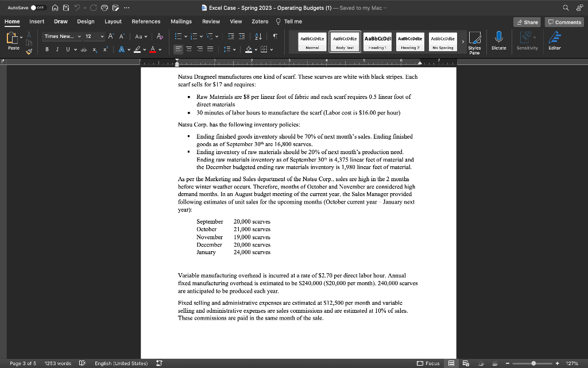Switch to the Draw tab

pos(61,21)
